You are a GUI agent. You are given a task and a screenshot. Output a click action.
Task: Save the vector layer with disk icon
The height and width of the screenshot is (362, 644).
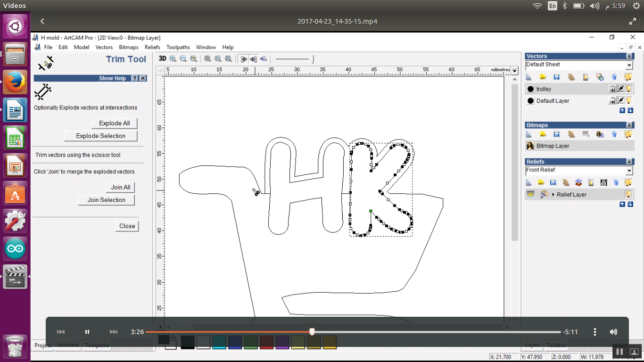pos(557,77)
